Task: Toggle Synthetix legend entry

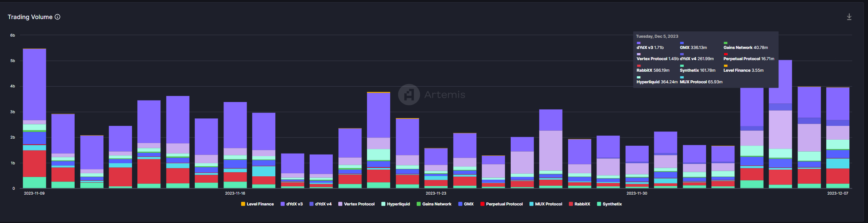Action: [610, 204]
